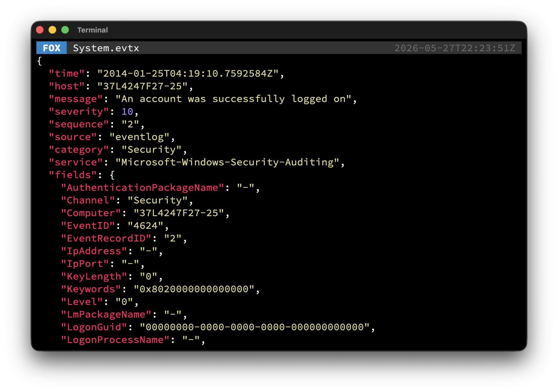Click the "severity" key

(79, 111)
